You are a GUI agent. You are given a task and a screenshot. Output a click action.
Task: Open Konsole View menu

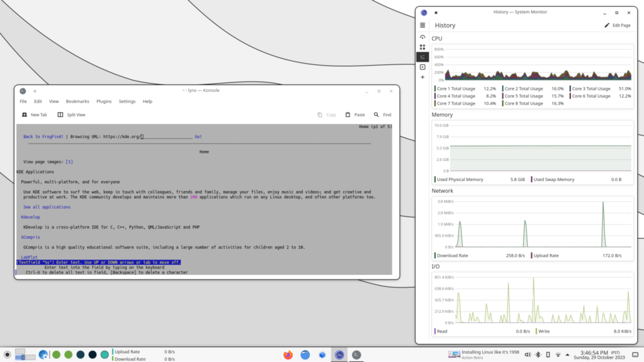pos(54,101)
